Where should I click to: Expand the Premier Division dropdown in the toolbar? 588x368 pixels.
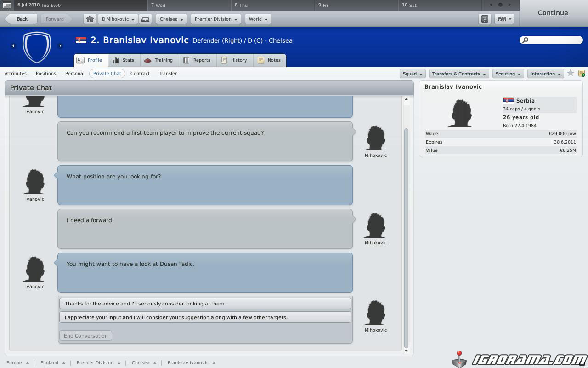[215, 19]
